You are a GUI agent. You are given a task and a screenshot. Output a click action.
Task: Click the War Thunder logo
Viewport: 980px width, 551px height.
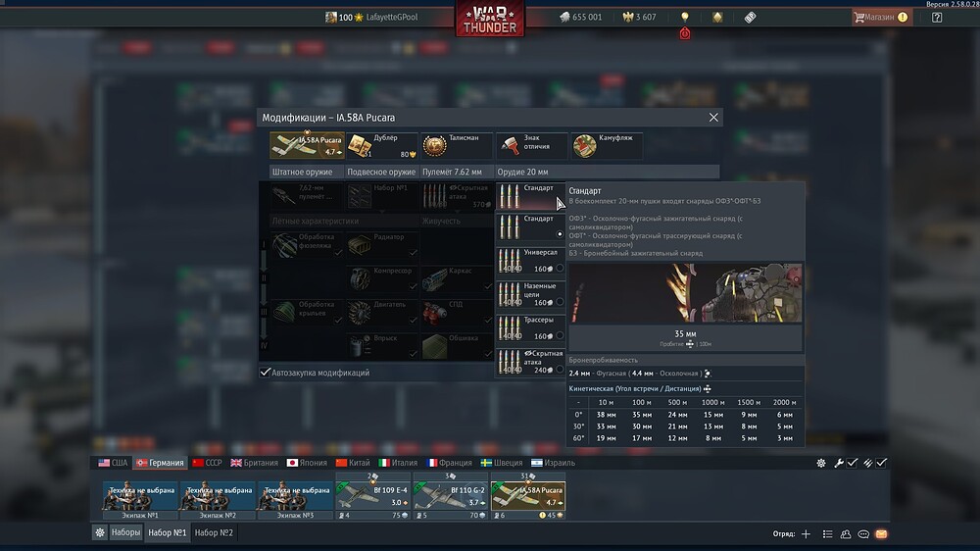click(490, 18)
